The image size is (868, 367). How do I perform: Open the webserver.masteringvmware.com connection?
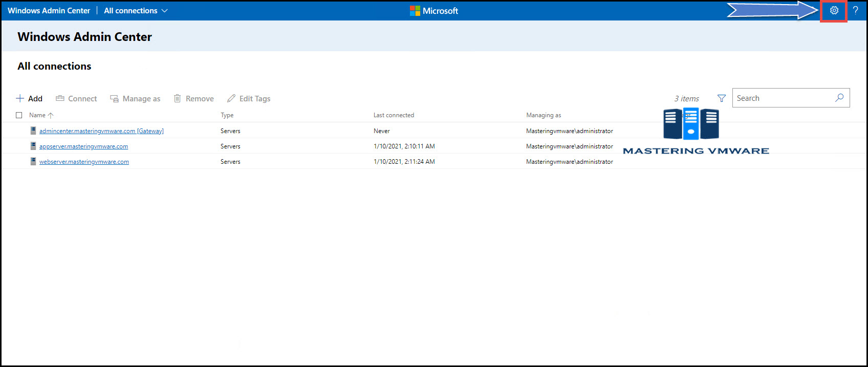pos(84,162)
